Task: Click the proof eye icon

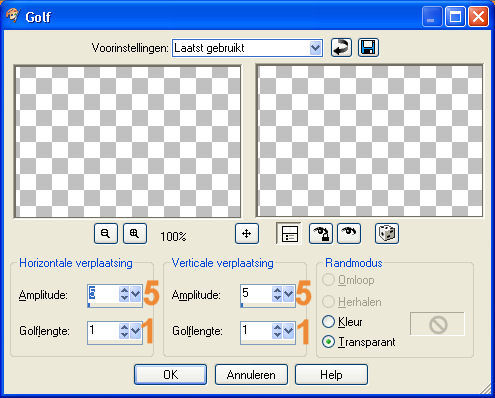Action: pyautogui.click(x=349, y=234)
